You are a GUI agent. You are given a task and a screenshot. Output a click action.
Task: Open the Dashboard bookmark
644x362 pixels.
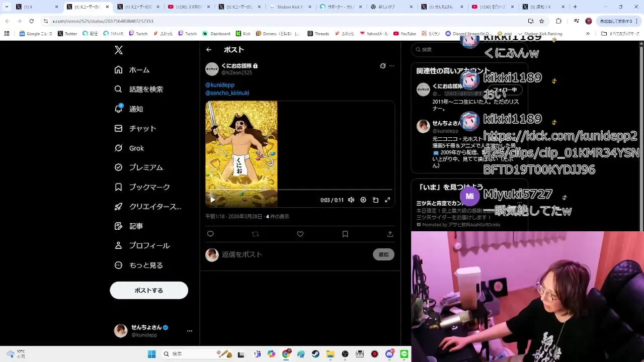point(216,34)
